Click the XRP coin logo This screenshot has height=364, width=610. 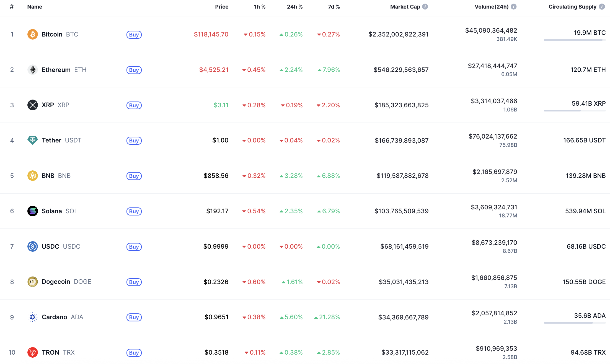pos(32,105)
